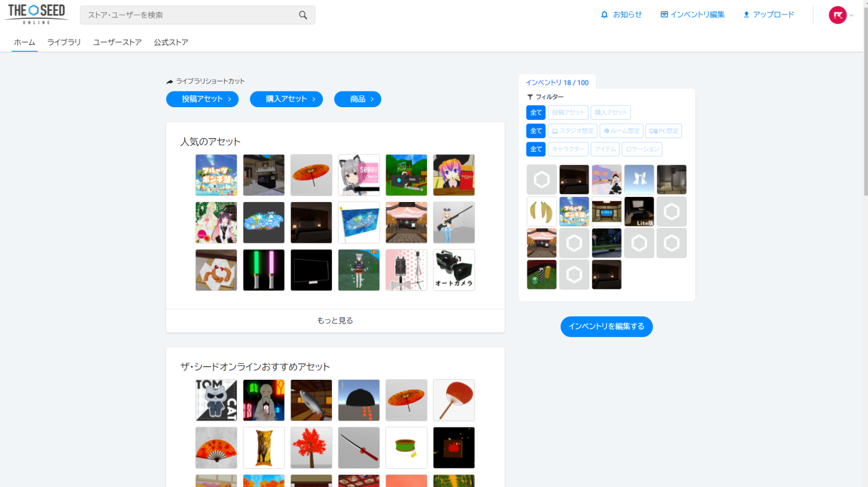868x487 pixels.
Task: Open the インベントリ編集 link in header
Action: 697,15
